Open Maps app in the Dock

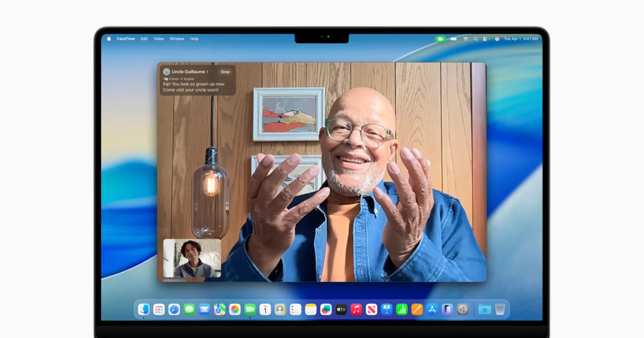(x=219, y=309)
